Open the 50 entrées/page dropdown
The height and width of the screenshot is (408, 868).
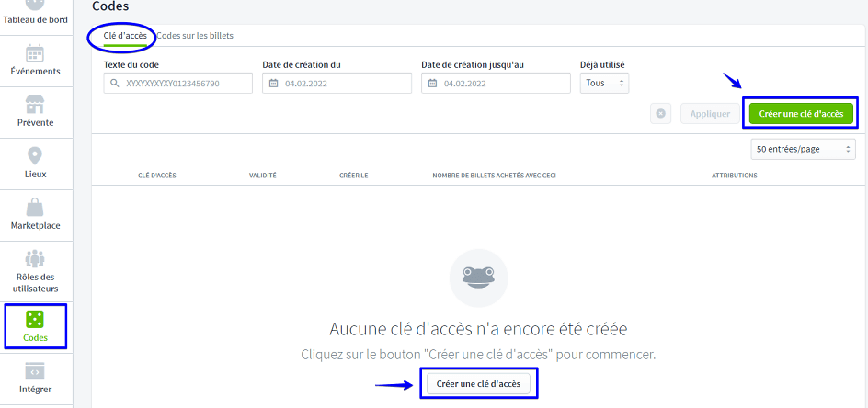pyautogui.click(x=803, y=149)
